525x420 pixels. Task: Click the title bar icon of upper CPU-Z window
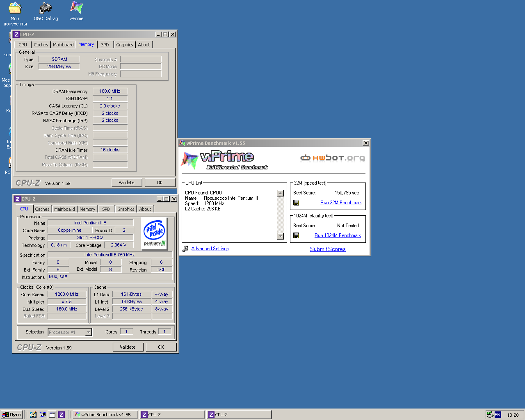pyautogui.click(x=16, y=34)
